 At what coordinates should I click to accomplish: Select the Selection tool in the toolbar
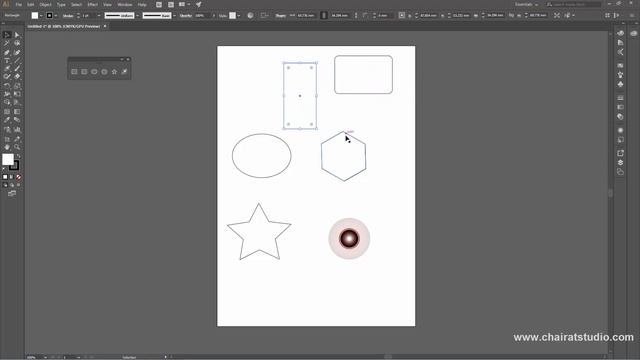click(x=7, y=35)
